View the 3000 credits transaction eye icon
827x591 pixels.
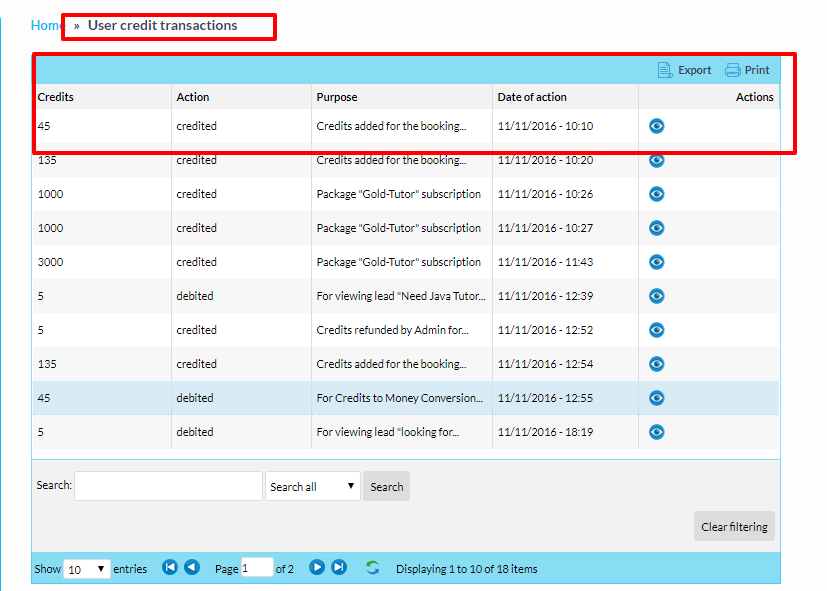coord(656,262)
